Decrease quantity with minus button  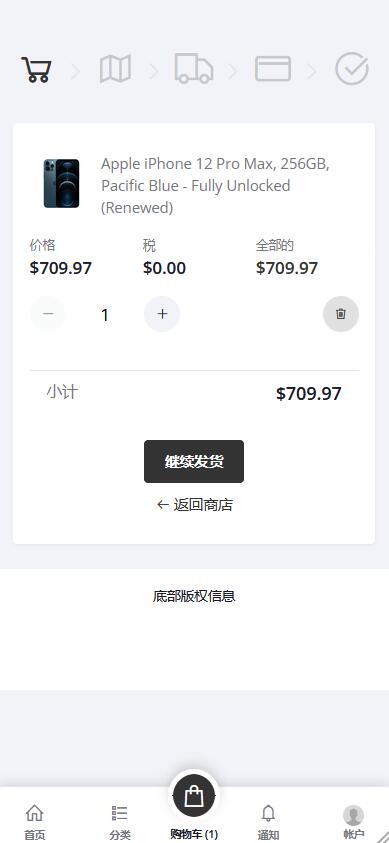pyautogui.click(x=48, y=313)
